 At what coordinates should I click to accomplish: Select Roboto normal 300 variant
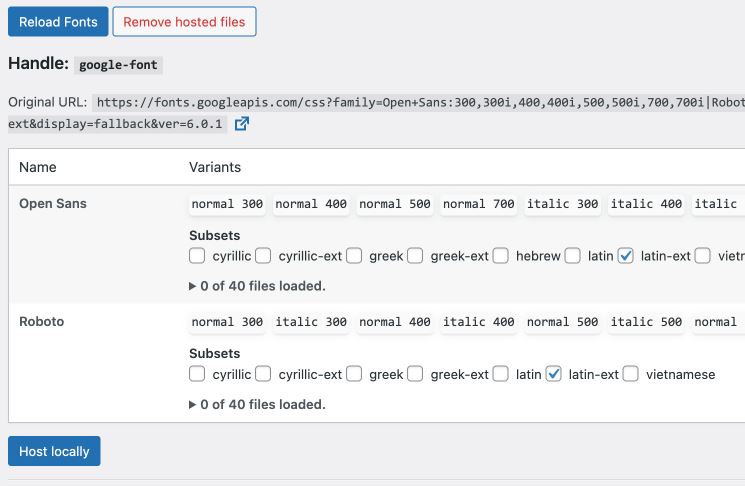point(227,322)
